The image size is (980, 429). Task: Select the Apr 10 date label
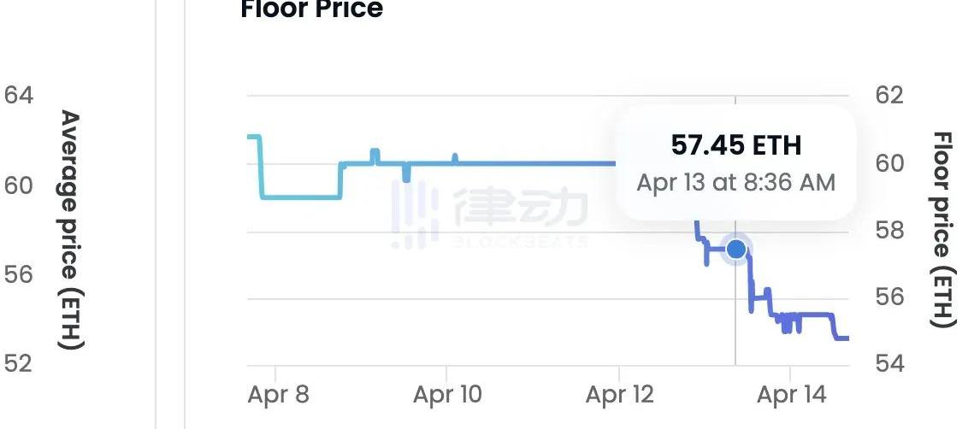447,395
